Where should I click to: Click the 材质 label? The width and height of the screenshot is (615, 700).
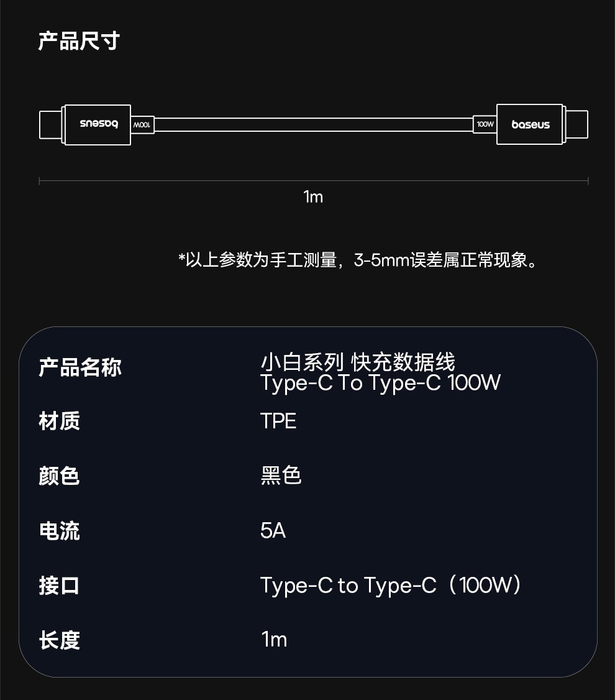coord(59,421)
